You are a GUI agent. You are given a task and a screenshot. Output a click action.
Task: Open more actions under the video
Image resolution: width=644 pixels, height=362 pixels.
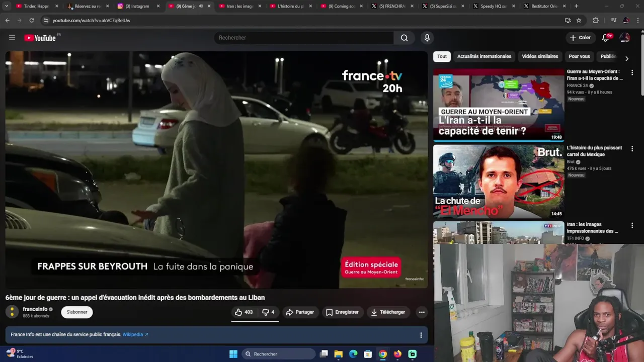tap(422, 312)
